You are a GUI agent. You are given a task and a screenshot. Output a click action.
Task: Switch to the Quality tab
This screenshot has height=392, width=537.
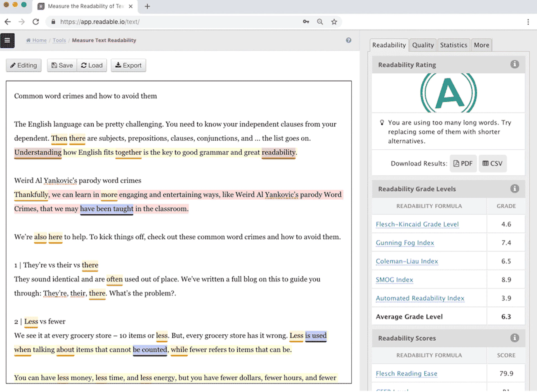tap(423, 45)
